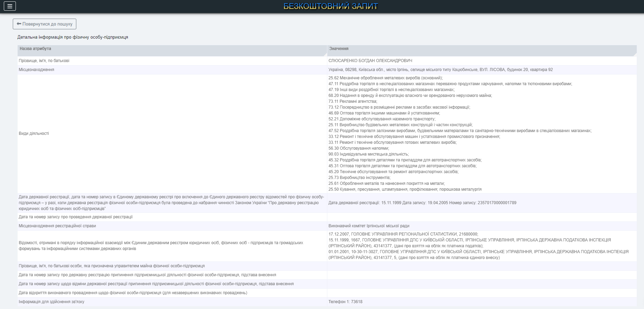
Task: Click the 'БЕЗКОШТОВНИЙ ЗАПИТ' header title
Action: pos(330,6)
